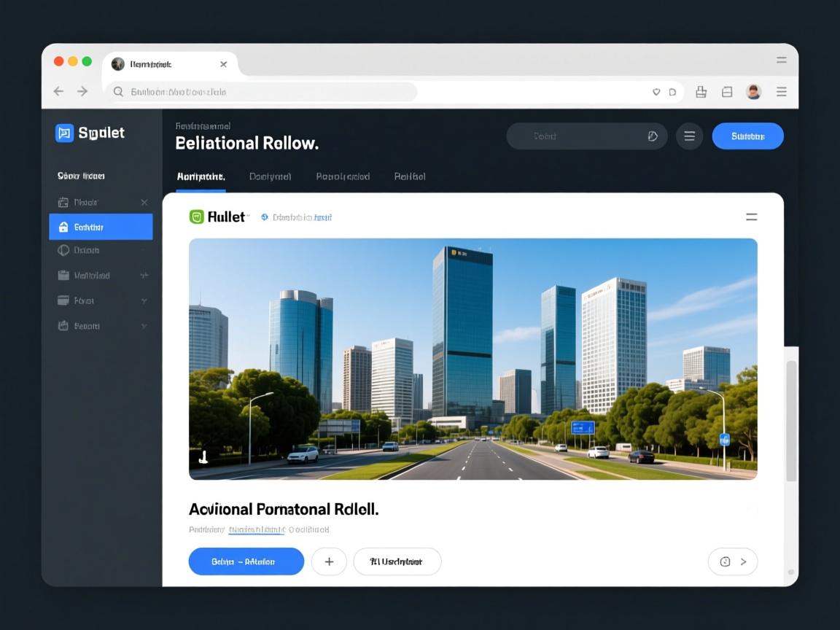Click the round plus button under the image
This screenshot has width=840, height=630.
(x=329, y=561)
